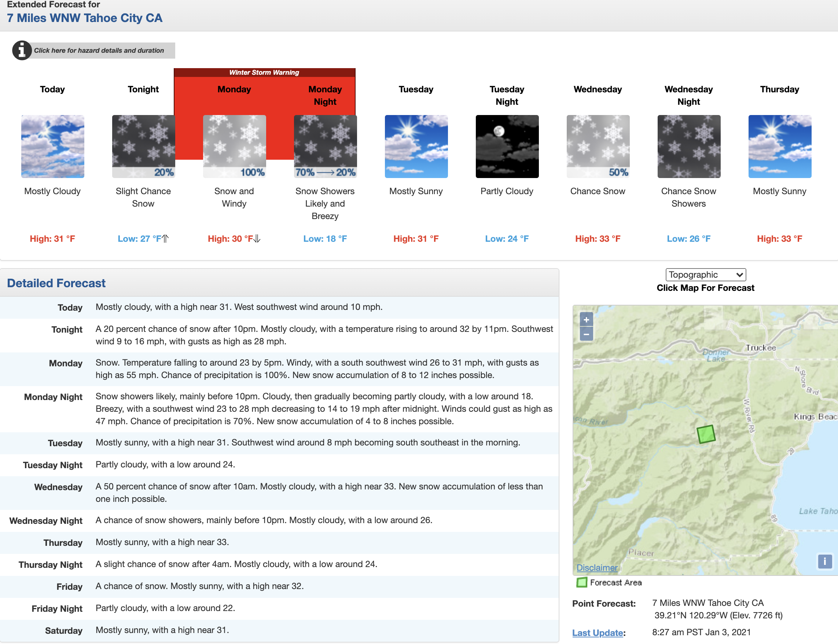Viewport: 838px width, 644px height.
Task: Select the 'Forecast Area' legend label
Action: pos(615,583)
